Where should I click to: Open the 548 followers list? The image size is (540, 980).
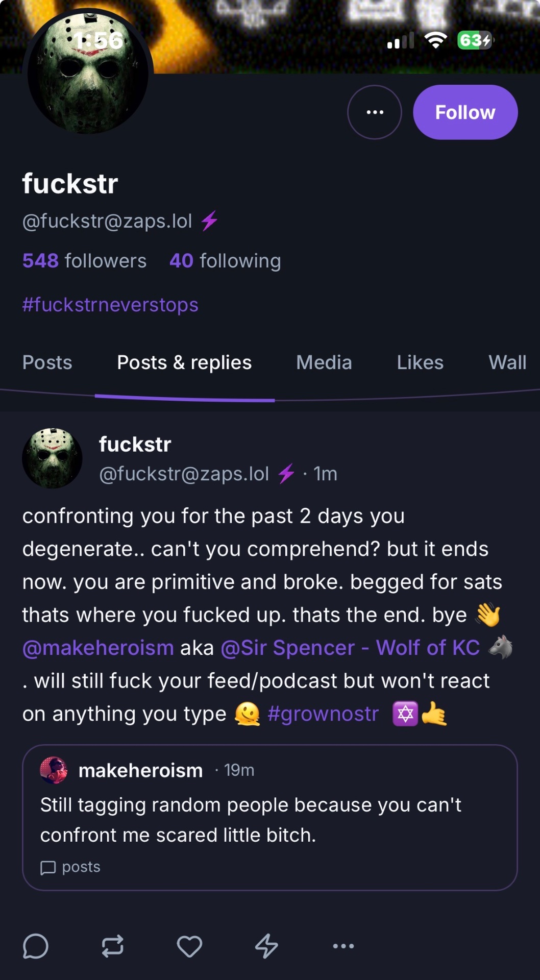(x=85, y=261)
